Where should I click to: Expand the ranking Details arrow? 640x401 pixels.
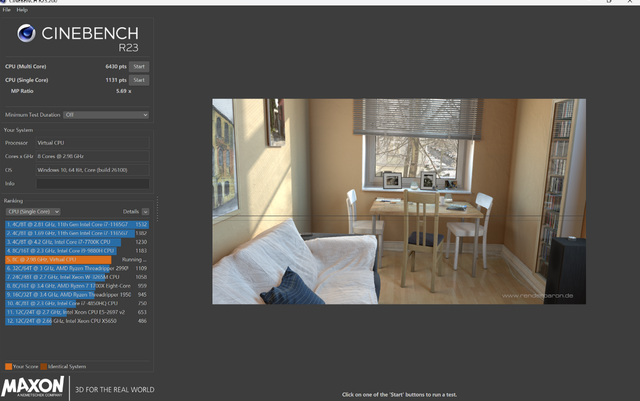point(145,212)
